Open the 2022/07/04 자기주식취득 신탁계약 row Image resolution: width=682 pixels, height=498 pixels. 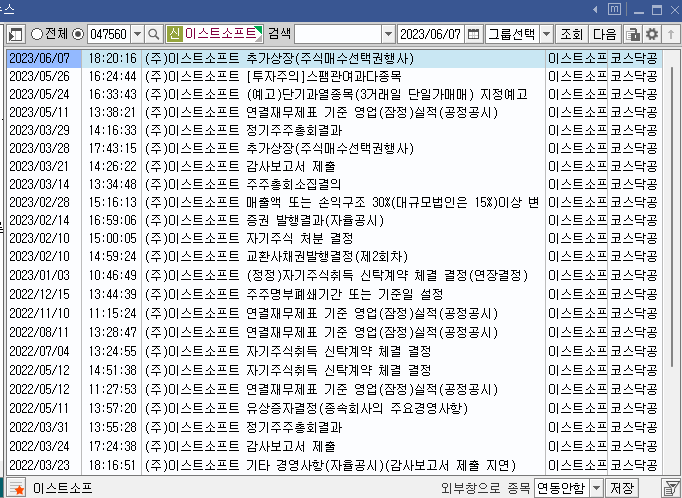pos(334,351)
